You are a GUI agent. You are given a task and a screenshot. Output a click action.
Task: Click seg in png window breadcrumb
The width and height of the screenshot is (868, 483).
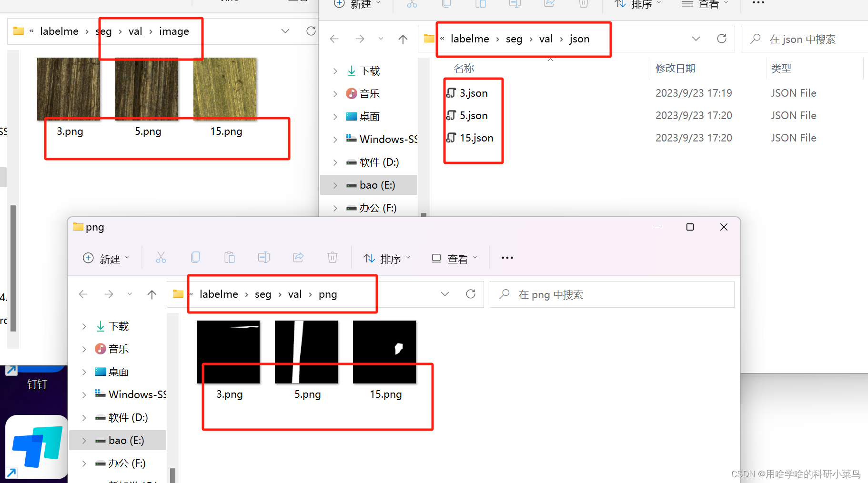[x=263, y=294]
